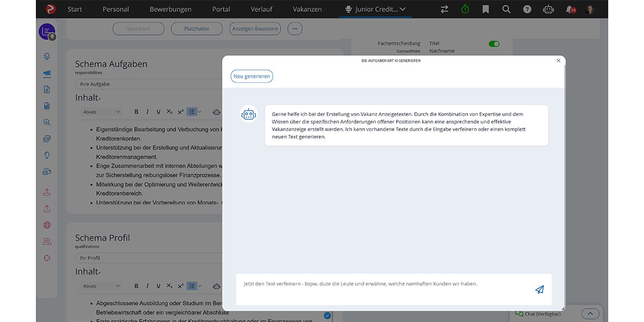Image resolution: width=644 pixels, height=322 pixels.
Task: Expand the Junior Credit tab dropdown
Action: click(402, 9)
